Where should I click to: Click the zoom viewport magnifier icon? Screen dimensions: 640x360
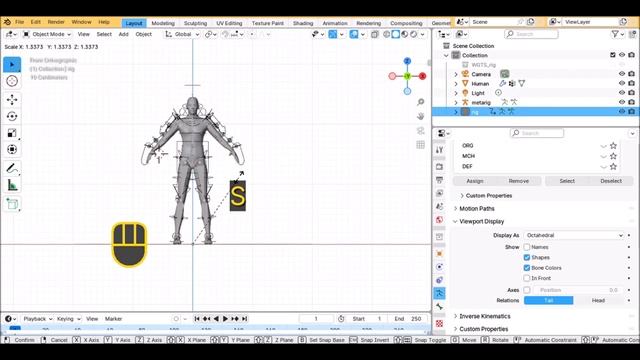tap(420, 102)
